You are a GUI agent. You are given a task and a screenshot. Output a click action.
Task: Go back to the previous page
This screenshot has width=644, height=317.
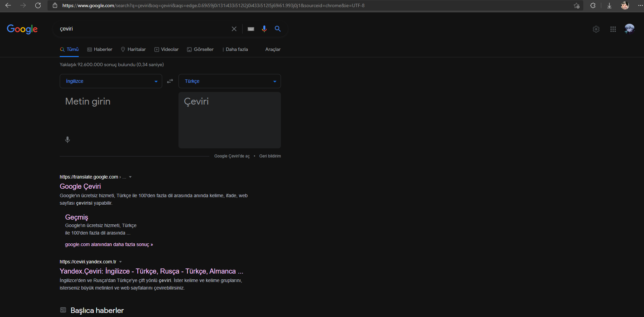coord(8,5)
